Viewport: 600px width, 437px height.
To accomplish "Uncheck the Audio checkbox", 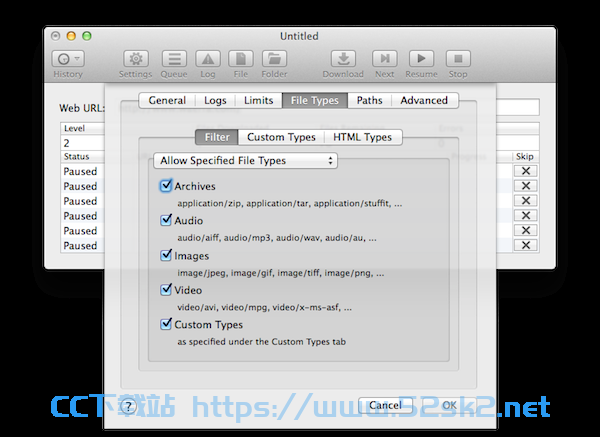I will coord(166,220).
